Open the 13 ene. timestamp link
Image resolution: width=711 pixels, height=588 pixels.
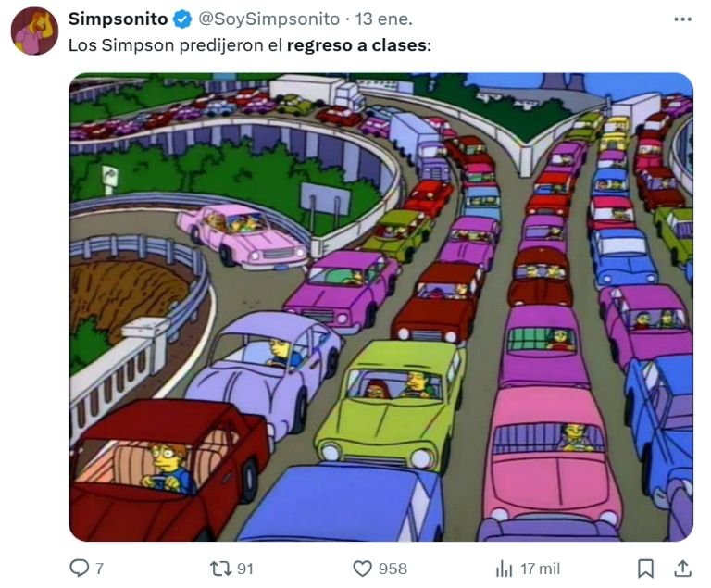coord(383,19)
